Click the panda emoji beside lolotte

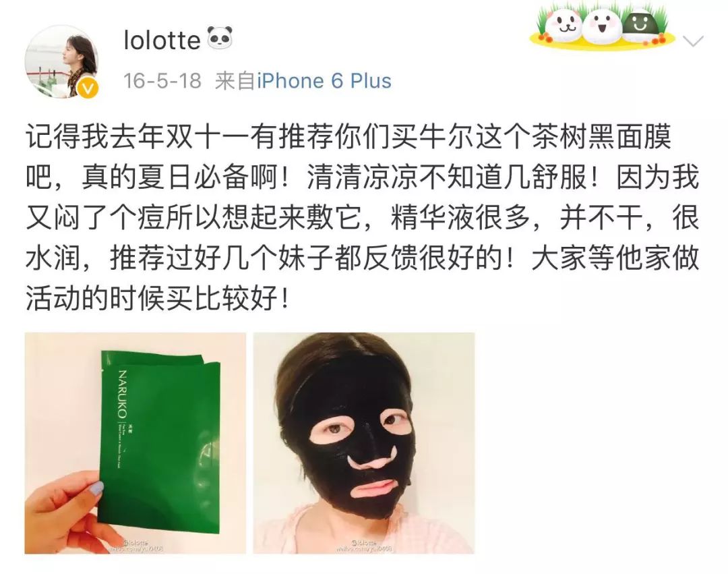tap(220, 38)
